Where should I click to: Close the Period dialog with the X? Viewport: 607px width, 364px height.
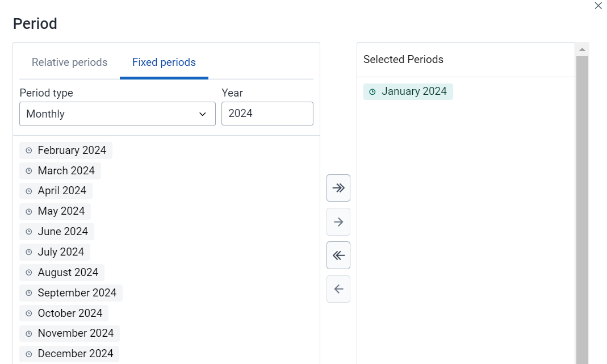pyautogui.click(x=598, y=6)
